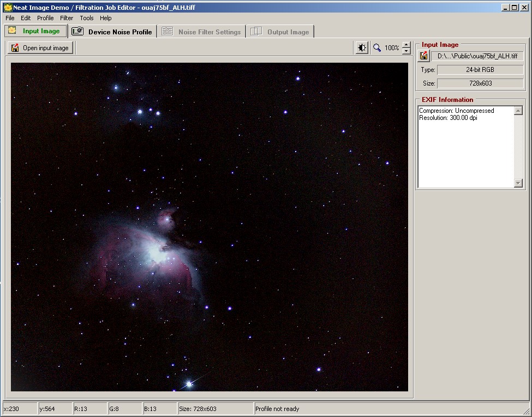This screenshot has width=532, height=417.
Task: Click the y:564 status bar value
Action: click(x=47, y=409)
